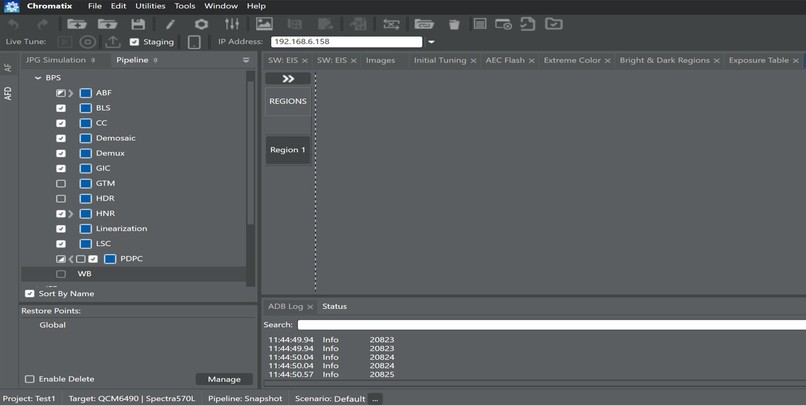
Task: Tick the Enable Delete checkbox
Action: click(29, 379)
